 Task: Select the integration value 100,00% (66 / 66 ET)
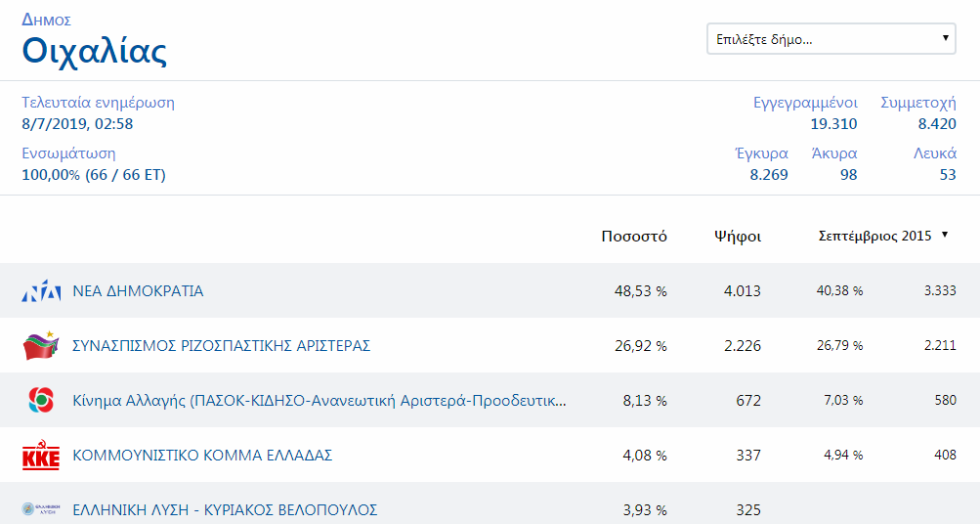click(94, 175)
